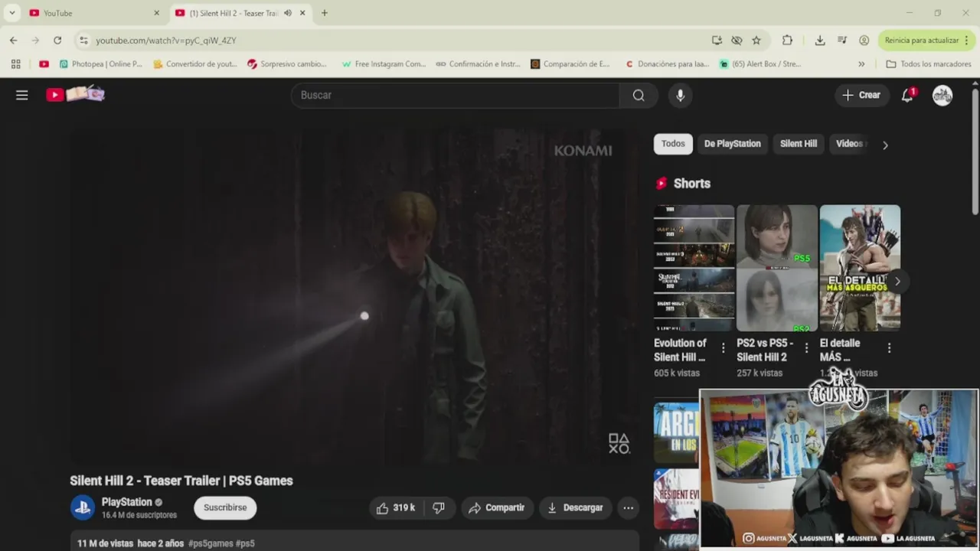View site information icon in address bar
This screenshot has height=551, width=980.
tap(83, 40)
